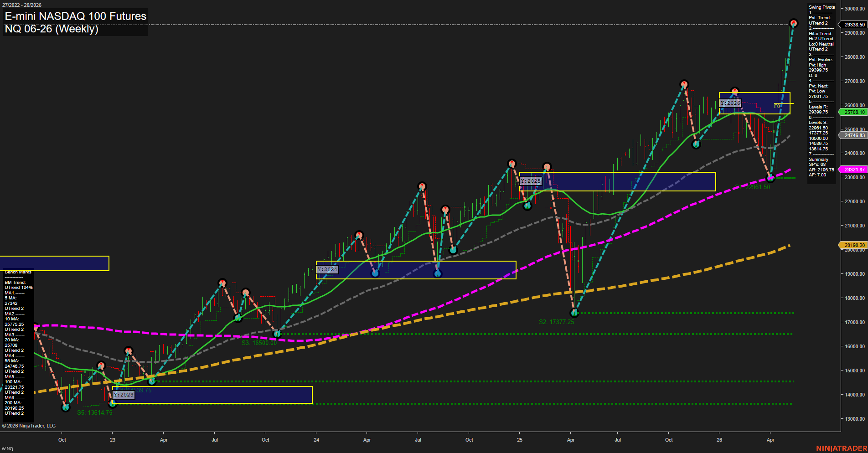Click the 13000.00 price axis label

(855, 419)
